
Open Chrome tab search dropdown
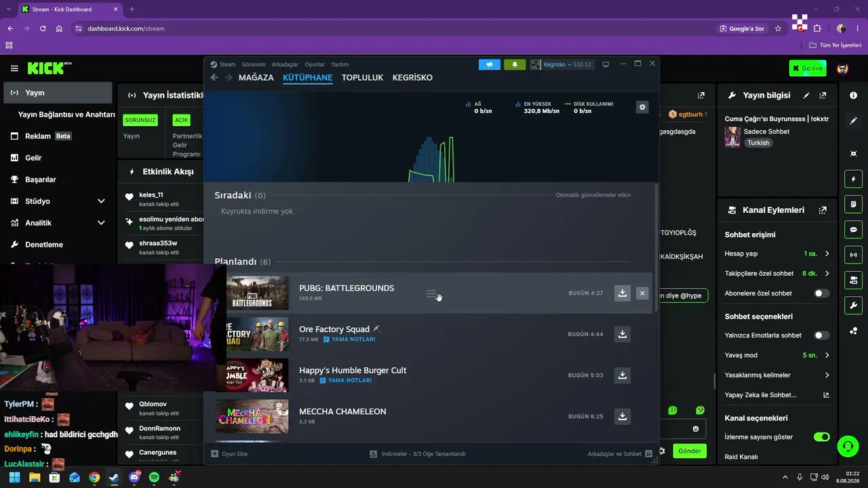tap(9, 9)
